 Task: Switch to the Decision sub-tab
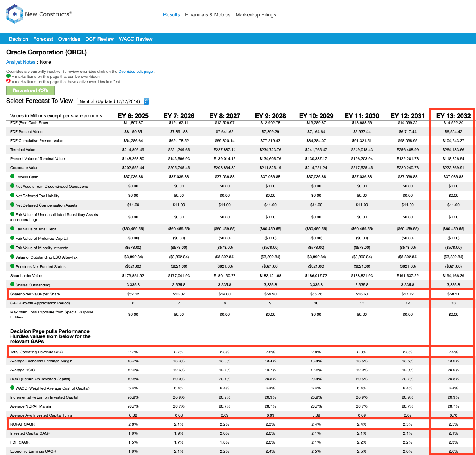click(x=18, y=39)
